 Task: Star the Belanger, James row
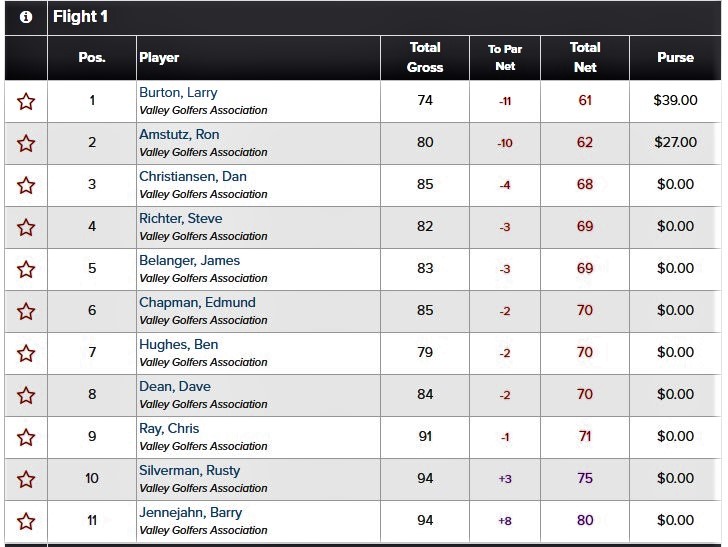point(26,270)
